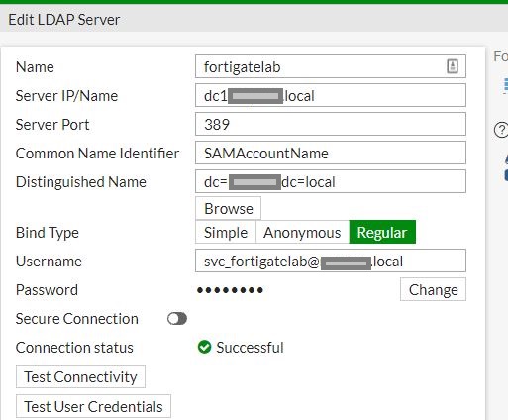508x420 pixels.
Task: Select the Anonymous bind type
Action: [x=302, y=232]
